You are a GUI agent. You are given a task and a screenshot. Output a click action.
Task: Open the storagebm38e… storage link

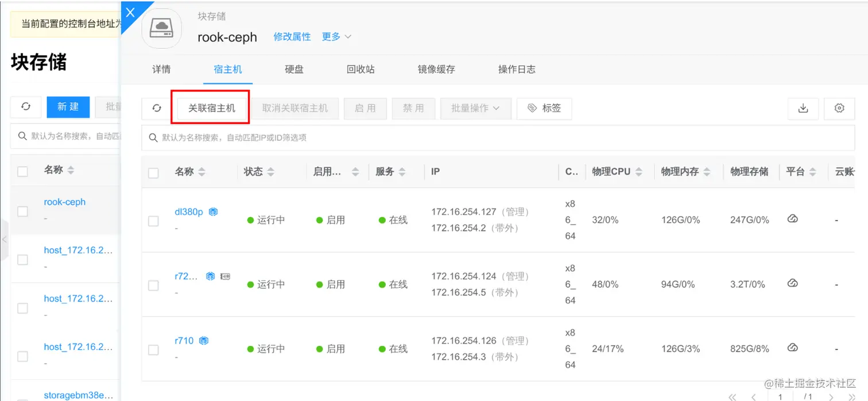79,395
